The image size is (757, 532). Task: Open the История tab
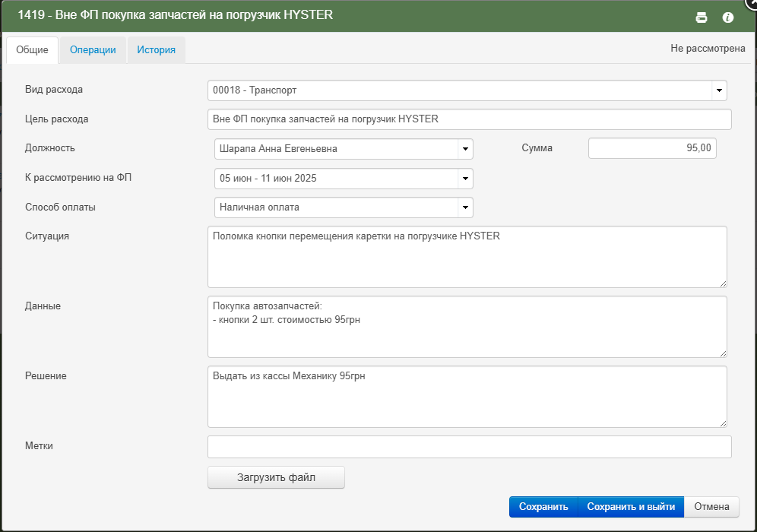point(156,49)
